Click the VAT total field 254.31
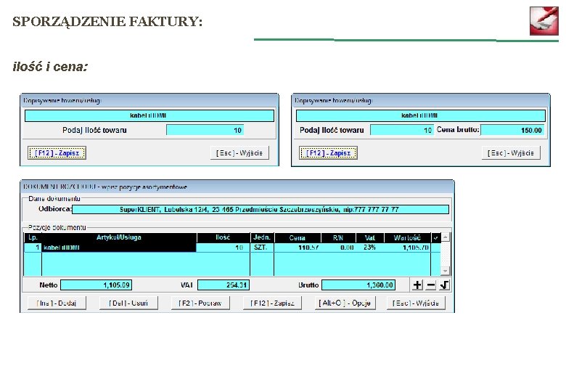The width and height of the screenshot is (566, 392). [x=223, y=285]
